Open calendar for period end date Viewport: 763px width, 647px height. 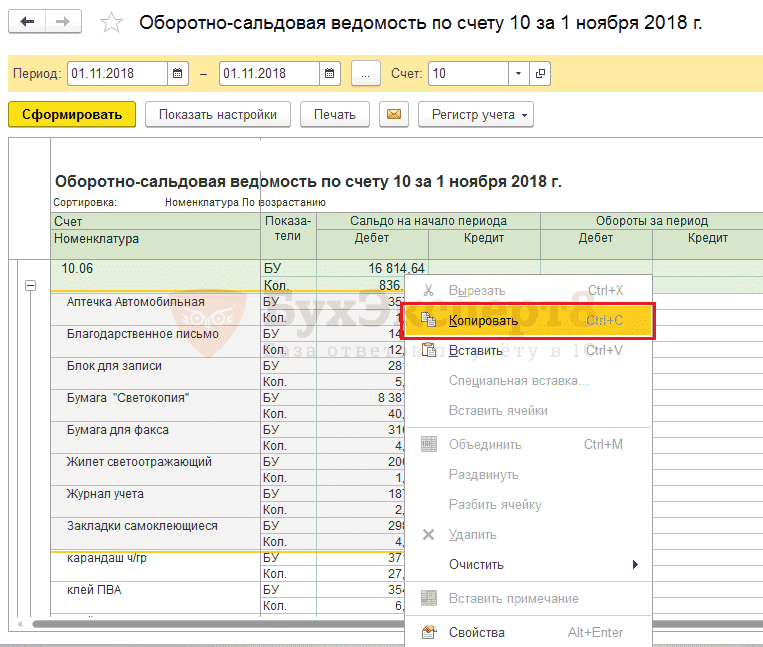click(x=331, y=73)
